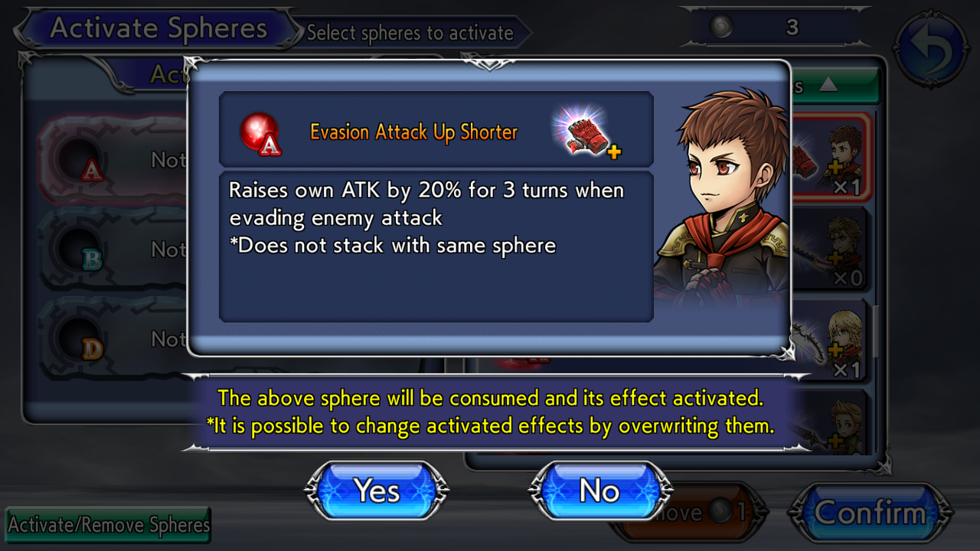Tap the red glove weapon icon

pyautogui.click(x=586, y=132)
